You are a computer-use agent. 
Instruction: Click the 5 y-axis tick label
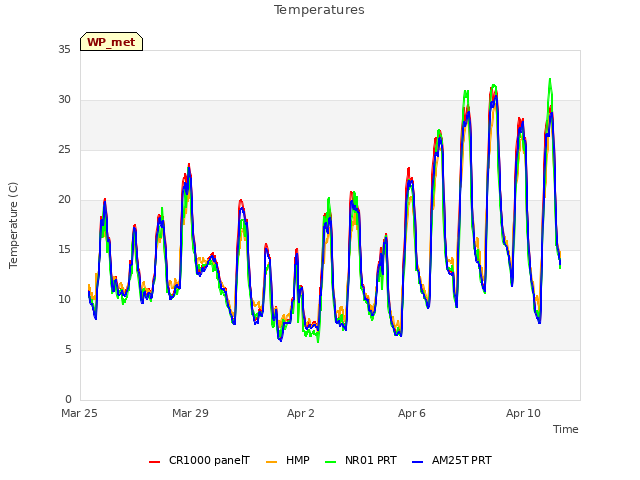point(68,350)
